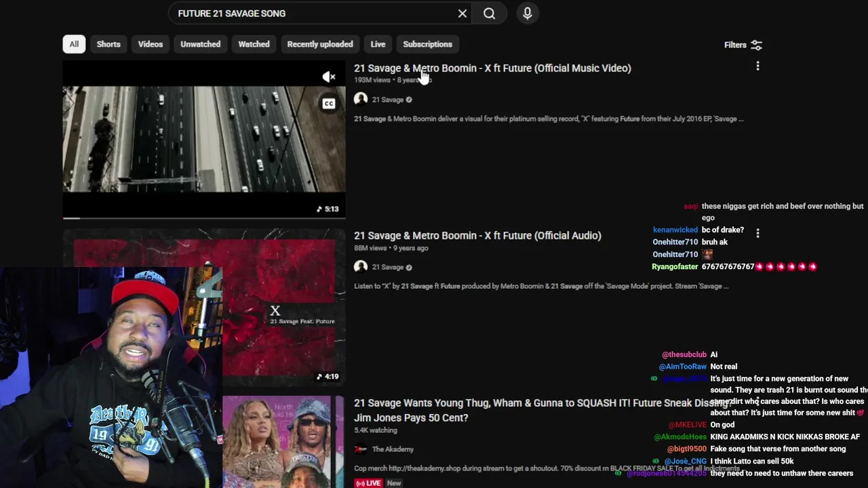The height and width of the screenshot is (488, 868).
Task: Click chat username @MKELIVE
Action: [687, 425]
